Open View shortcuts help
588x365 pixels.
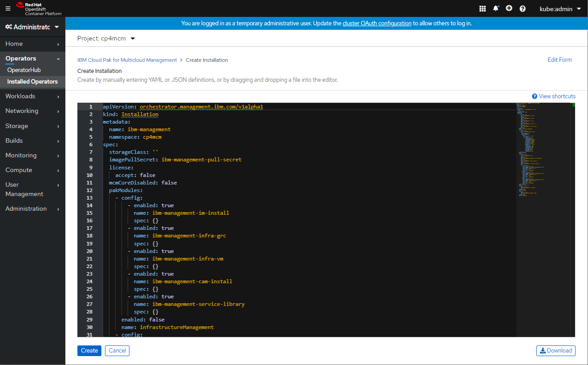tap(554, 96)
